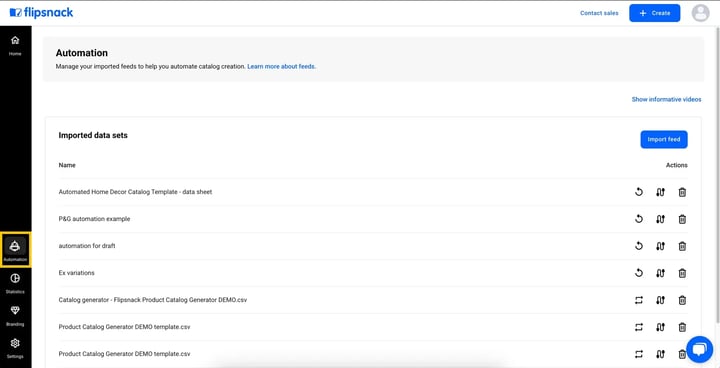Viewport: 720px width, 368px height.
Task: Replace the last Product Catalog Generator DEMO template.csv
Action: tap(639, 354)
